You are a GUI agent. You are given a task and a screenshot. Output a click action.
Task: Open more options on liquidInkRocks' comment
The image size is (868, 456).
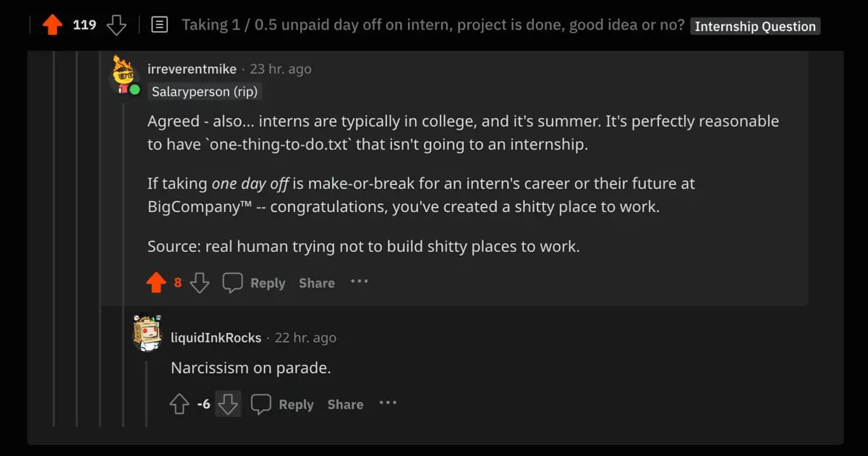tap(388, 402)
